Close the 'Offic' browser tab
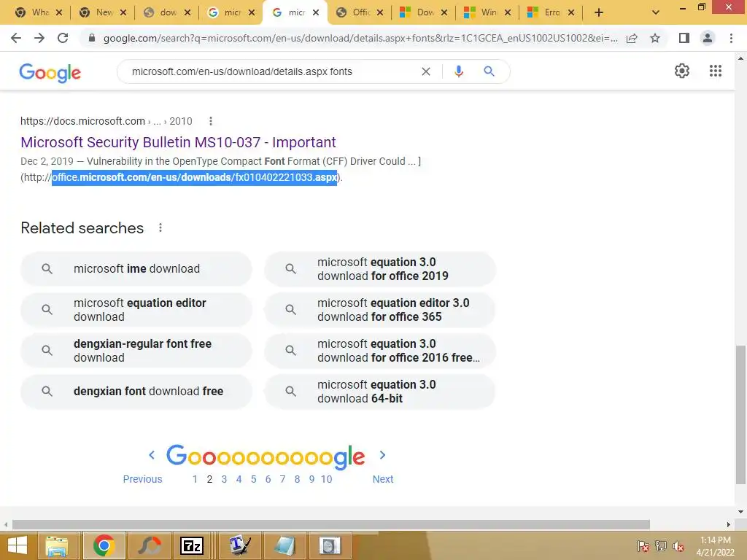 click(379, 12)
